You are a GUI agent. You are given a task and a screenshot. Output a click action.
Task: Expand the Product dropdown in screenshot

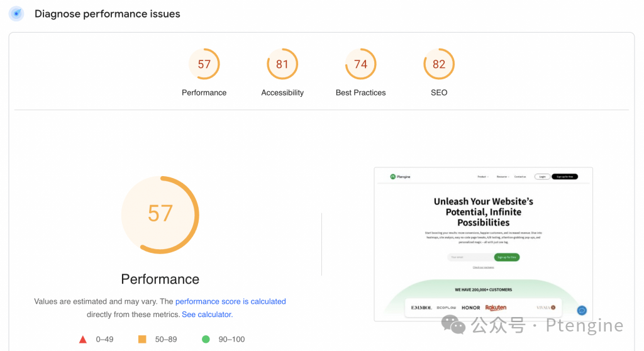[482, 177]
